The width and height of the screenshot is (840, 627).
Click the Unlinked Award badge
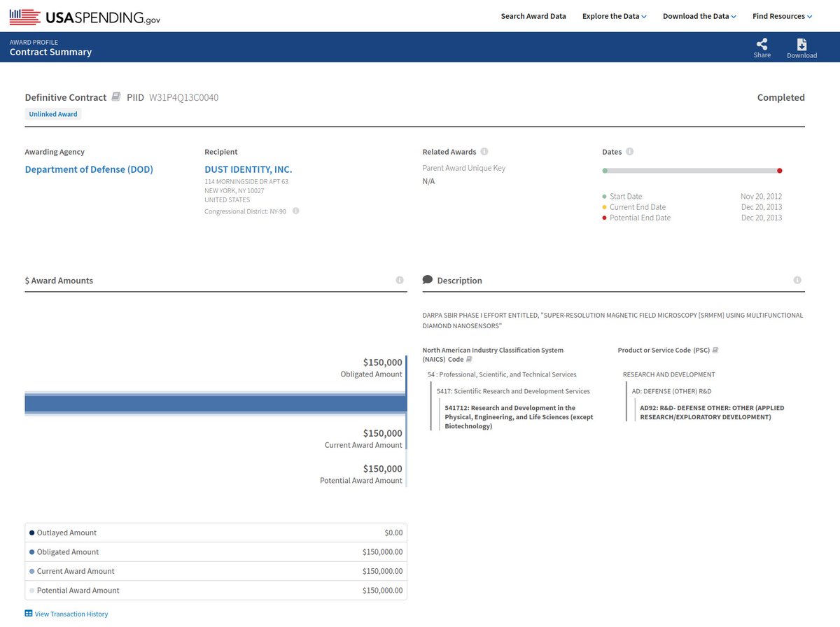pyautogui.click(x=53, y=114)
